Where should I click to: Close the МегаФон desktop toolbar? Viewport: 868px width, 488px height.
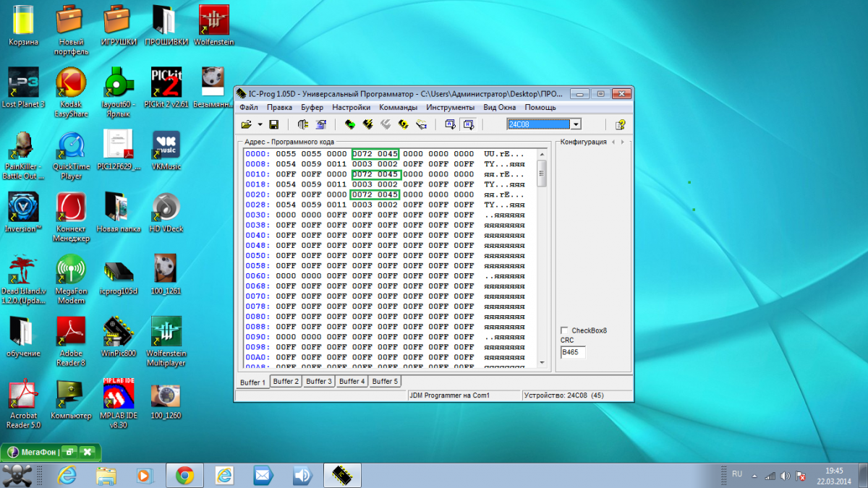(88, 453)
